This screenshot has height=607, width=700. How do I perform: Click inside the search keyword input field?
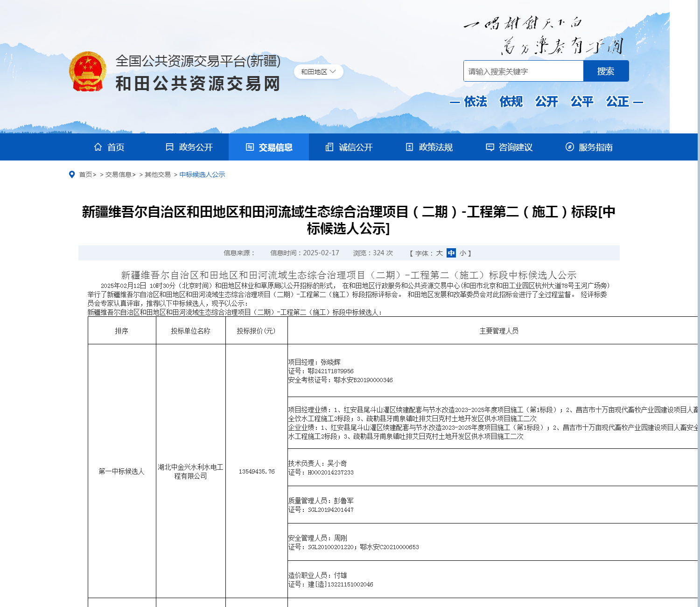point(523,70)
